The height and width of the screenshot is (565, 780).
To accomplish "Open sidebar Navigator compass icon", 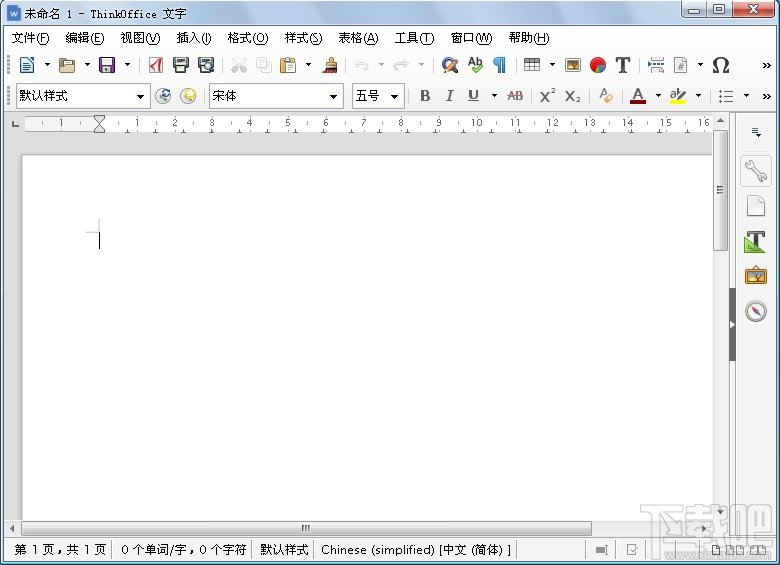I will pos(756,311).
